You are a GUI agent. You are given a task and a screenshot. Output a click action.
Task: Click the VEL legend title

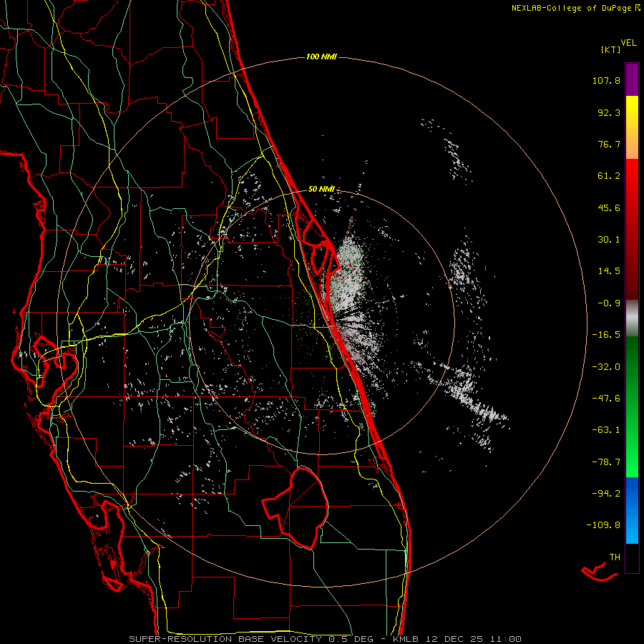[x=628, y=43]
